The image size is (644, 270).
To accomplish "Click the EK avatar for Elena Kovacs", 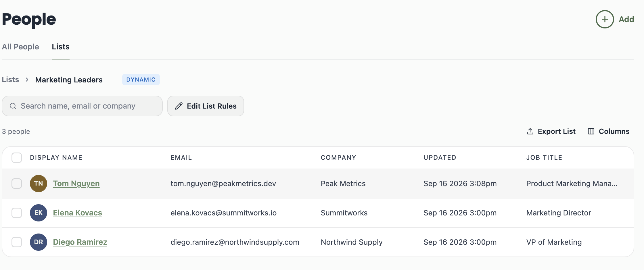I will pyautogui.click(x=39, y=213).
